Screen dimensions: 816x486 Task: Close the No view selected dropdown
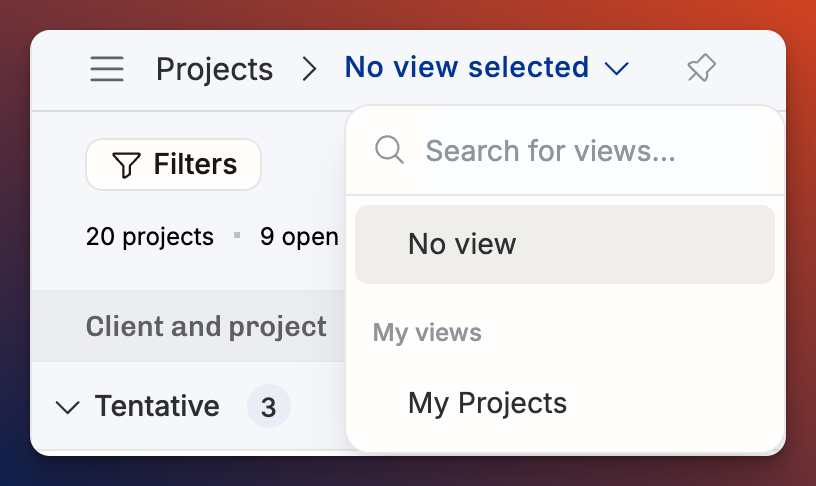coord(487,68)
